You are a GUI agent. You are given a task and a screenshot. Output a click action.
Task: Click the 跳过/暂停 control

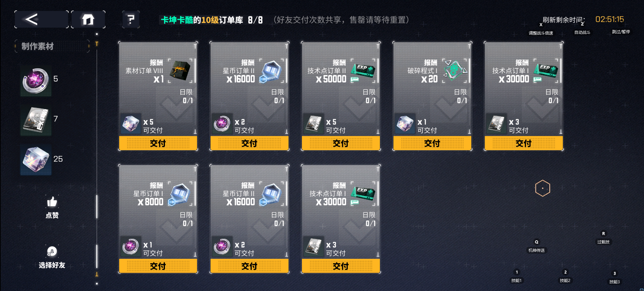[621, 32]
